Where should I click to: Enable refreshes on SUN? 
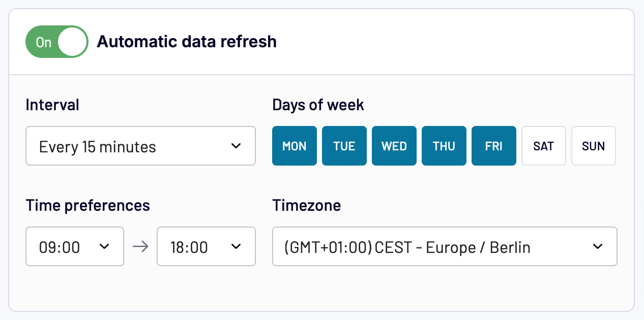click(593, 146)
